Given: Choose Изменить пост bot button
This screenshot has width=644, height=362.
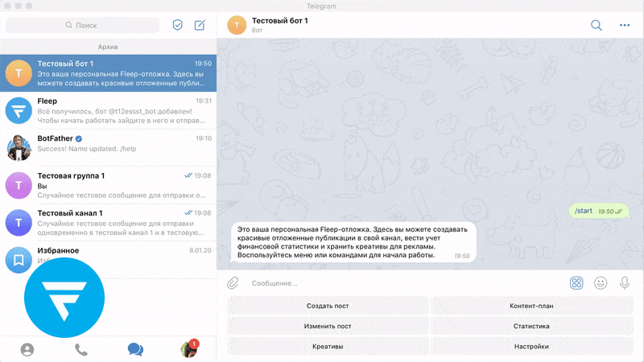Looking at the screenshot, I should [x=328, y=326].
